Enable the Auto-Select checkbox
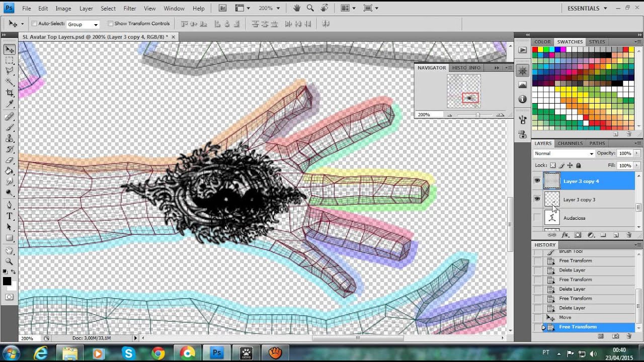Screen dimensions: 644x362 (x=35, y=24)
